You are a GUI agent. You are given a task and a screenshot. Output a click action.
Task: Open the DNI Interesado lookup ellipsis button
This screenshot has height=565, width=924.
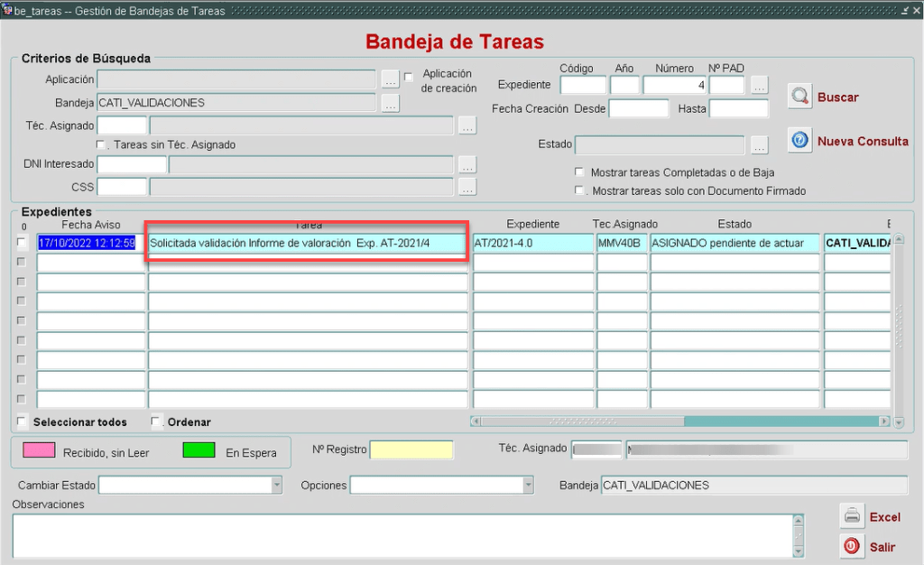tap(467, 165)
